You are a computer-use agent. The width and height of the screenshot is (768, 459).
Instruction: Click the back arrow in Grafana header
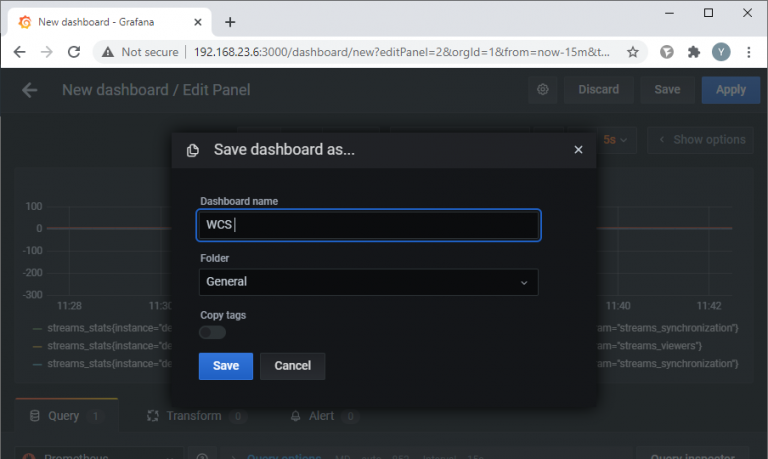[x=30, y=90]
